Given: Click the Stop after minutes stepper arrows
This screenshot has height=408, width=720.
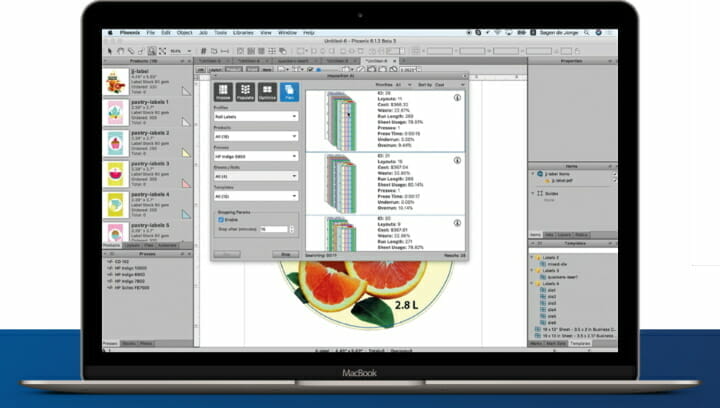Looking at the screenshot, I should pyautogui.click(x=292, y=229).
